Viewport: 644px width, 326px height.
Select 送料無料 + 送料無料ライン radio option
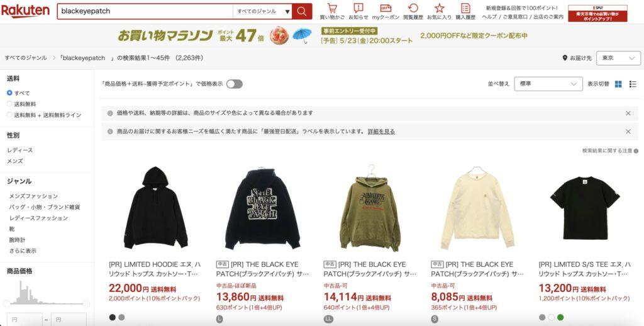9,115
